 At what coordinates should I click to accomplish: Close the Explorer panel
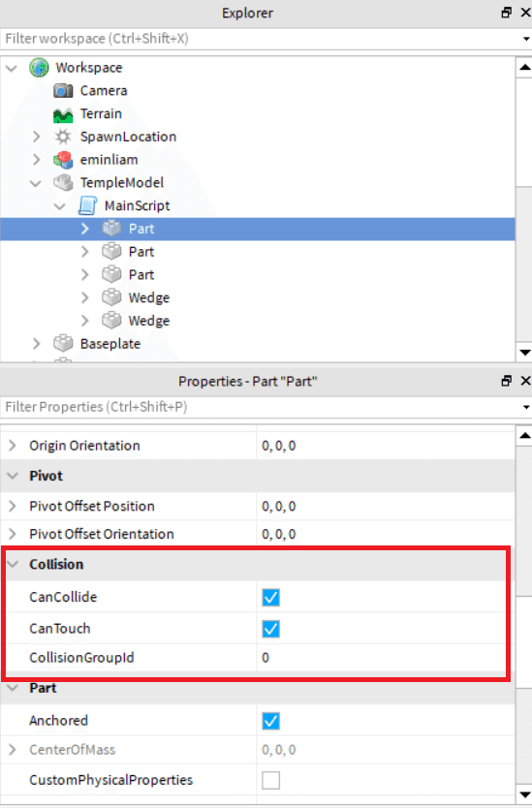click(525, 13)
